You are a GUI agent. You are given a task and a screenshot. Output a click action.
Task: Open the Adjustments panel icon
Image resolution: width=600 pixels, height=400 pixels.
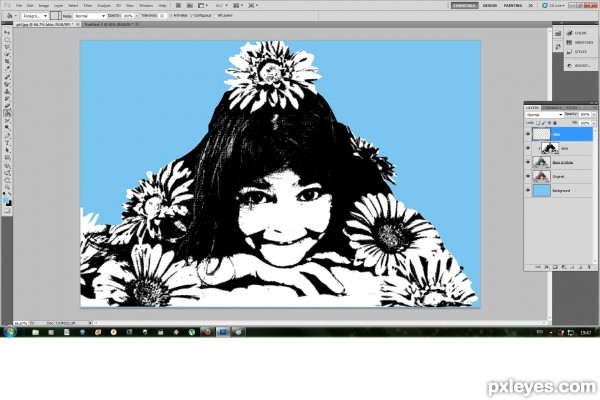pos(569,66)
